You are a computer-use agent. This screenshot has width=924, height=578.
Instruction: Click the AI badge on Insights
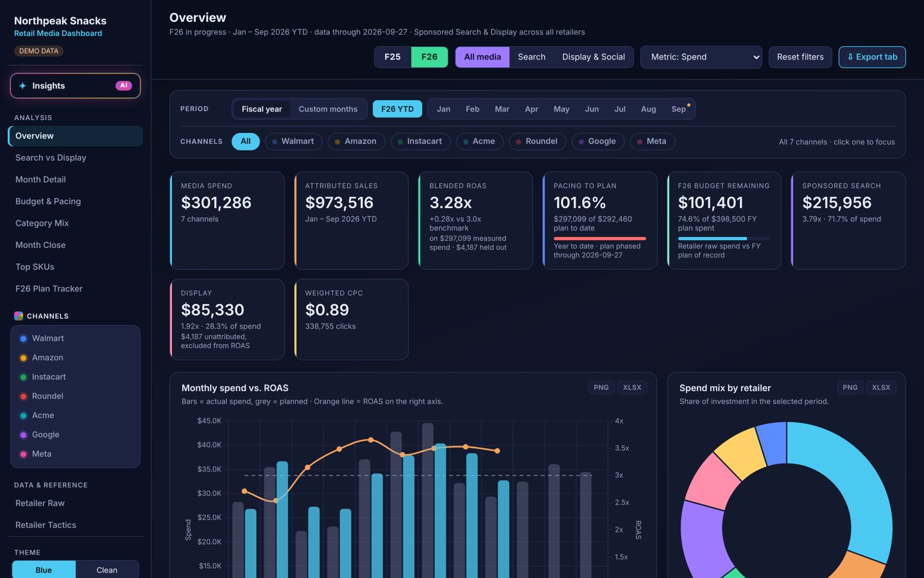point(124,85)
